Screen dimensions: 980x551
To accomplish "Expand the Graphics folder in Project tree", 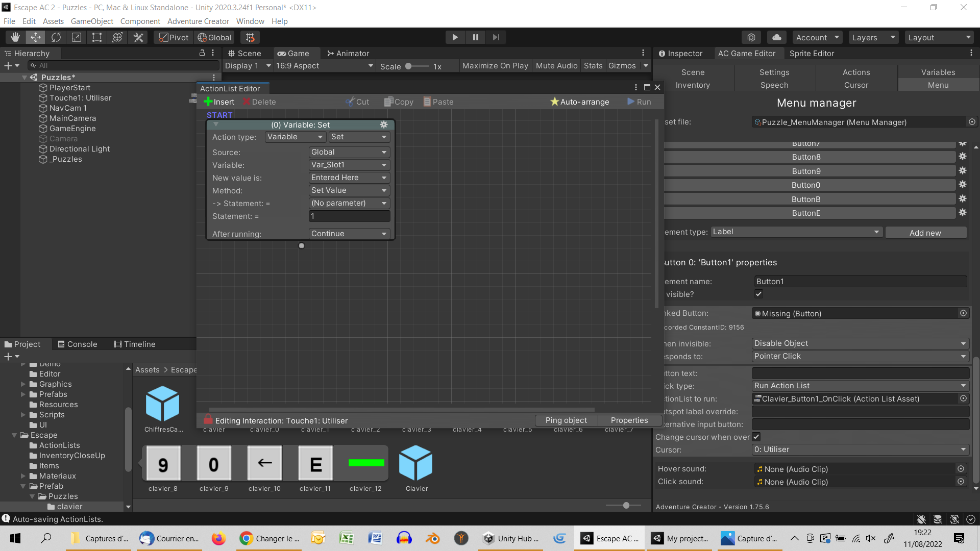I will (23, 384).
